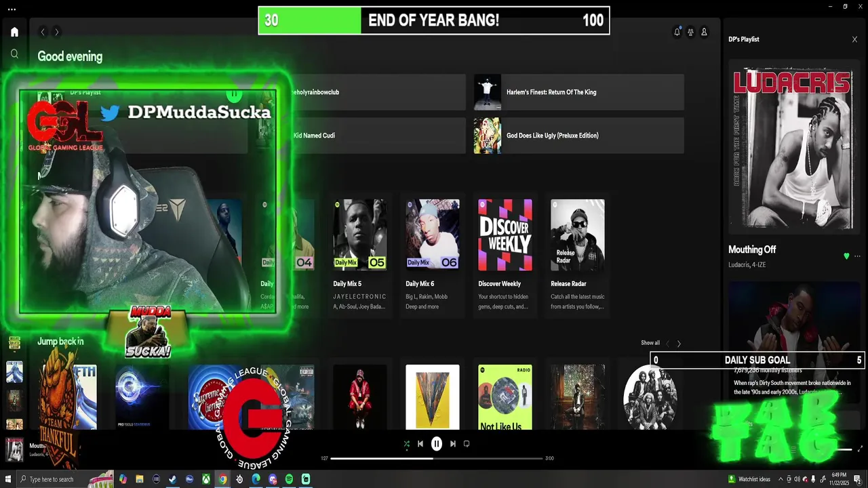The width and height of the screenshot is (868, 488).
Task: Switch to Google Chrome in the taskbar
Action: (x=222, y=479)
